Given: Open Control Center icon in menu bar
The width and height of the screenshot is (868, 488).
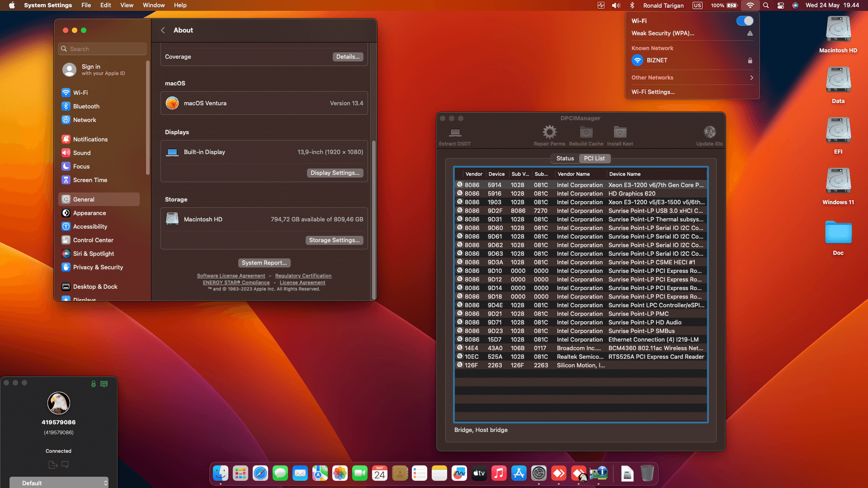Looking at the screenshot, I should tap(781, 5).
